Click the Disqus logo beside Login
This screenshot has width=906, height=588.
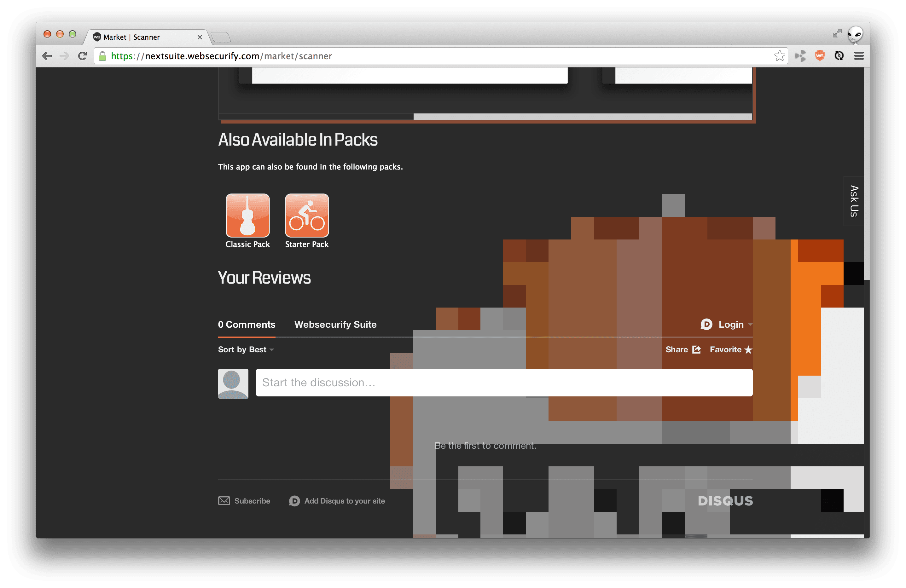706,324
